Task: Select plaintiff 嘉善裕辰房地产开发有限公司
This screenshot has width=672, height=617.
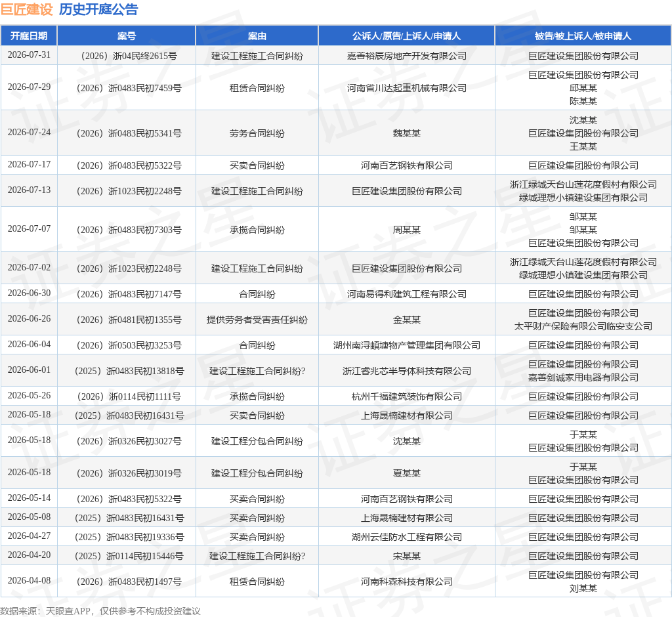Action: point(407,56)
